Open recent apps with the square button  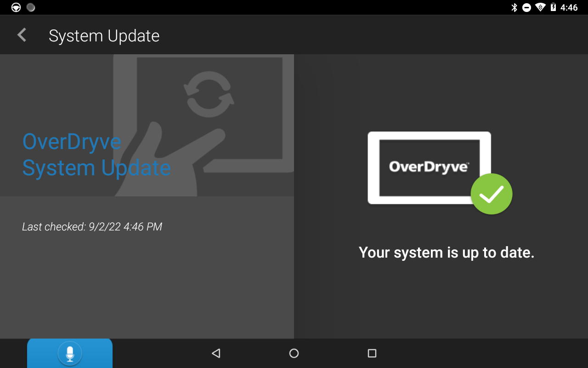coord(372,353)
